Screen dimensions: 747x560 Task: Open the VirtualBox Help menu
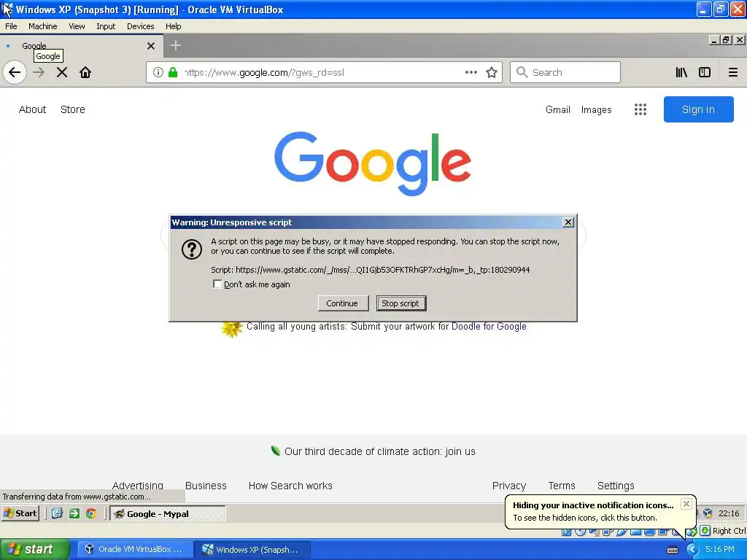[x=174, y=26]
